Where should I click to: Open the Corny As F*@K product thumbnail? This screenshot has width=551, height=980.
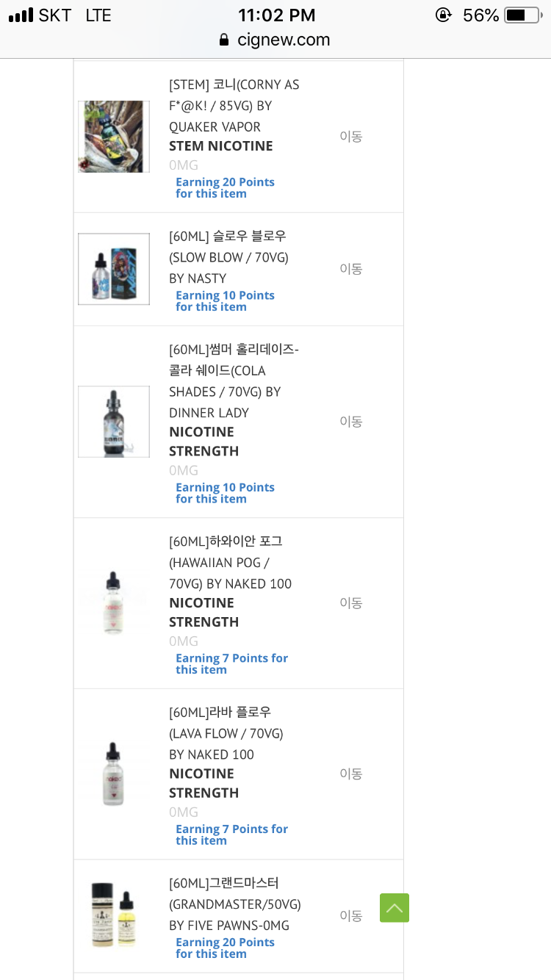114,137
